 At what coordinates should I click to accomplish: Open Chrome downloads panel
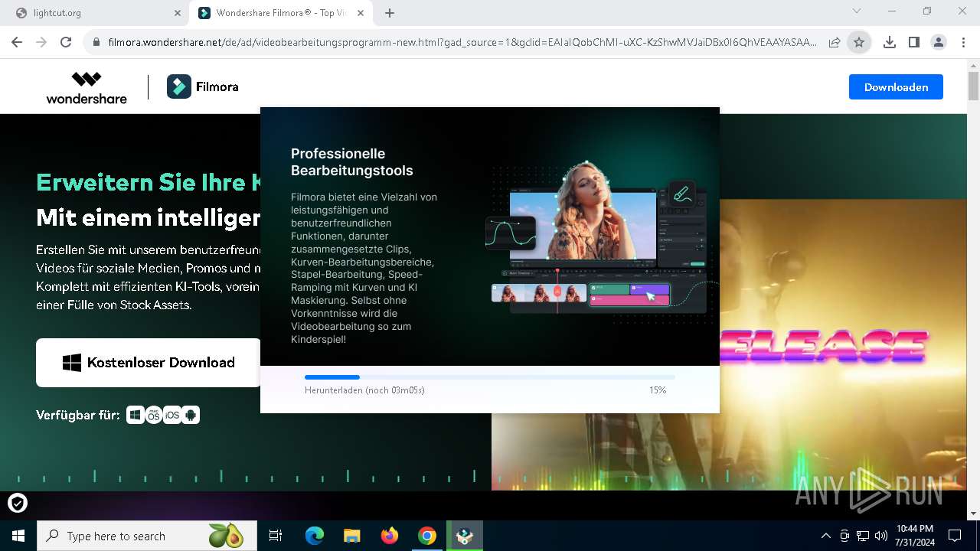pos(890,43)
